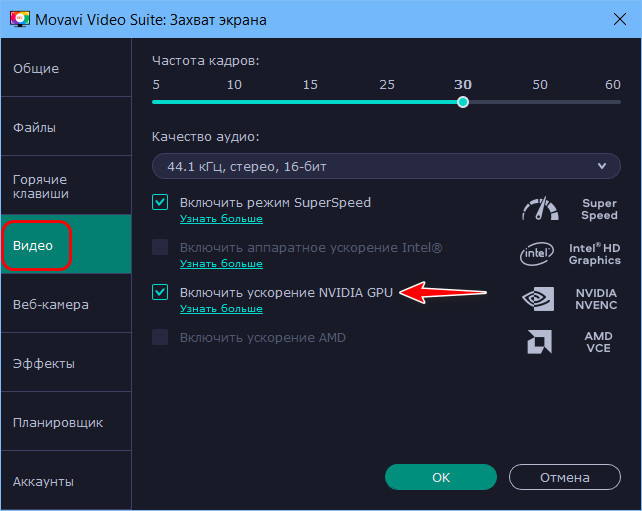Close the settings dialog window
This screenshot has height=511, width=642.
(619, 19)
